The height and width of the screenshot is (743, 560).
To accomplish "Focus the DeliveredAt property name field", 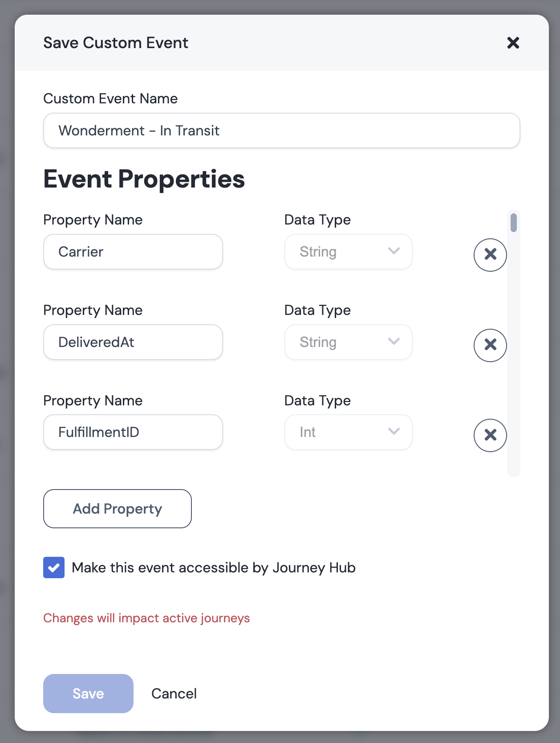I will 133,342.
